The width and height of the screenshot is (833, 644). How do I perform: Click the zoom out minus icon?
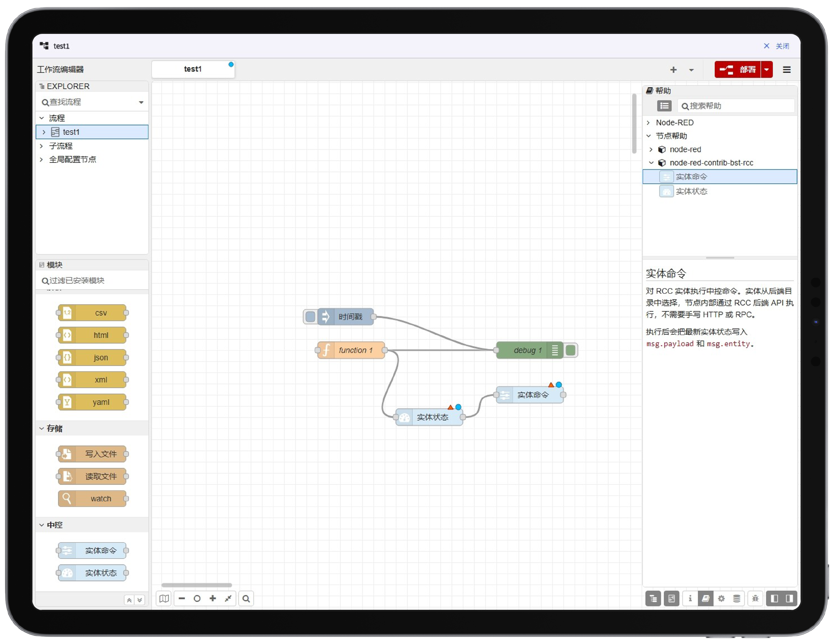coord(182,598)
